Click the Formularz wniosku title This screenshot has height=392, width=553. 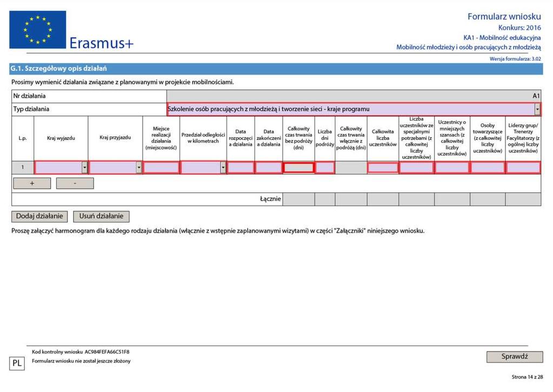504,17
